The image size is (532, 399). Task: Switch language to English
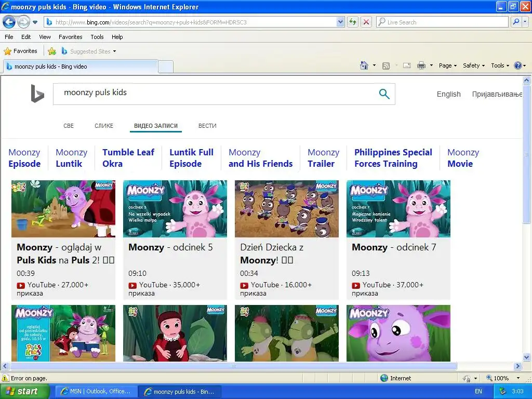click(x=448, y=95)
